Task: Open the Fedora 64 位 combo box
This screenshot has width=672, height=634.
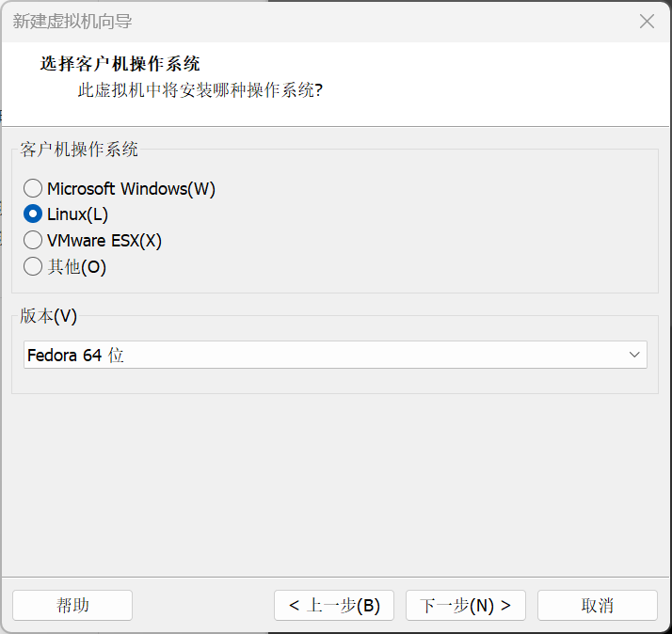Action: [320, 355]
